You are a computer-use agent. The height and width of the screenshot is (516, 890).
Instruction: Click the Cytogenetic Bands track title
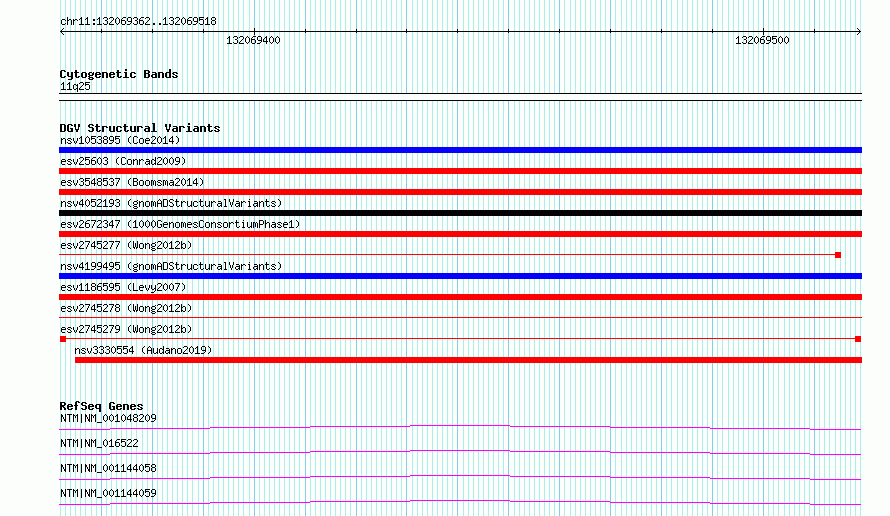coord(119,74)
